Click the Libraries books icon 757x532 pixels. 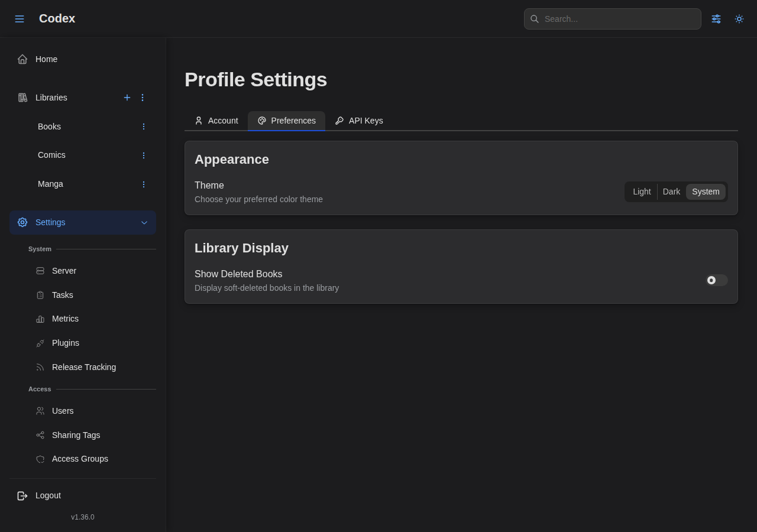(22, 98)
